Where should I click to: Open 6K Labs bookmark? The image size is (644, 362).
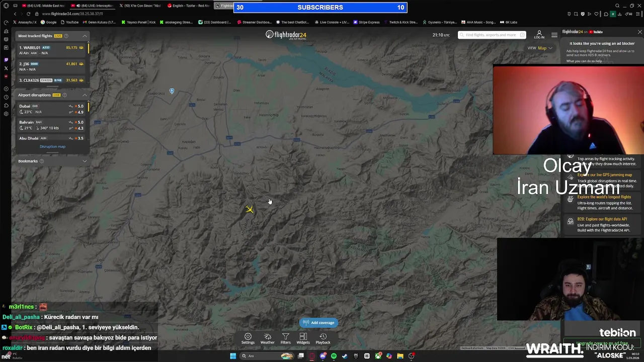508,22
